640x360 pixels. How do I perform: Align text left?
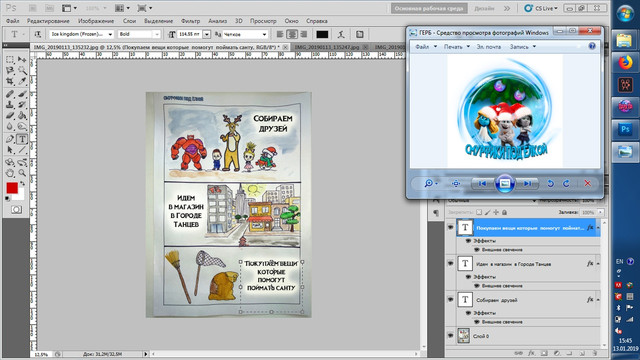280,34
